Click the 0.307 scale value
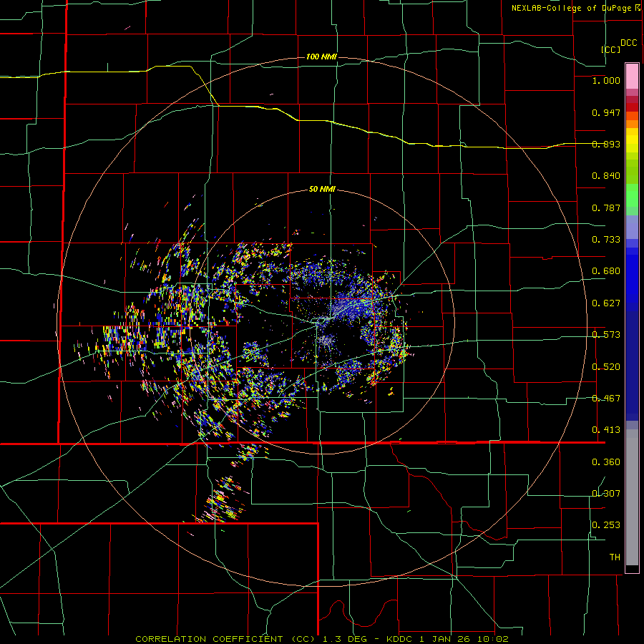The height and width of the screenshot is (644, 644). 606,494
